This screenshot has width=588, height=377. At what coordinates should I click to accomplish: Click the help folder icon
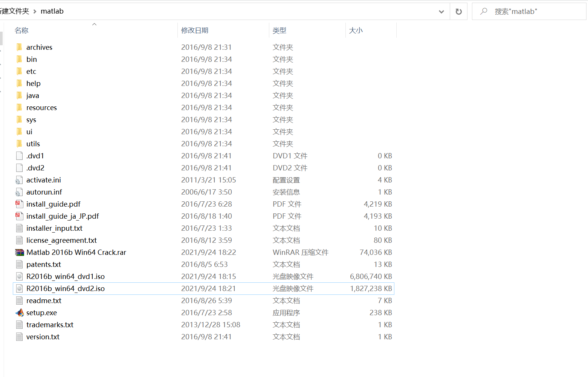click(x=19, y=83)
